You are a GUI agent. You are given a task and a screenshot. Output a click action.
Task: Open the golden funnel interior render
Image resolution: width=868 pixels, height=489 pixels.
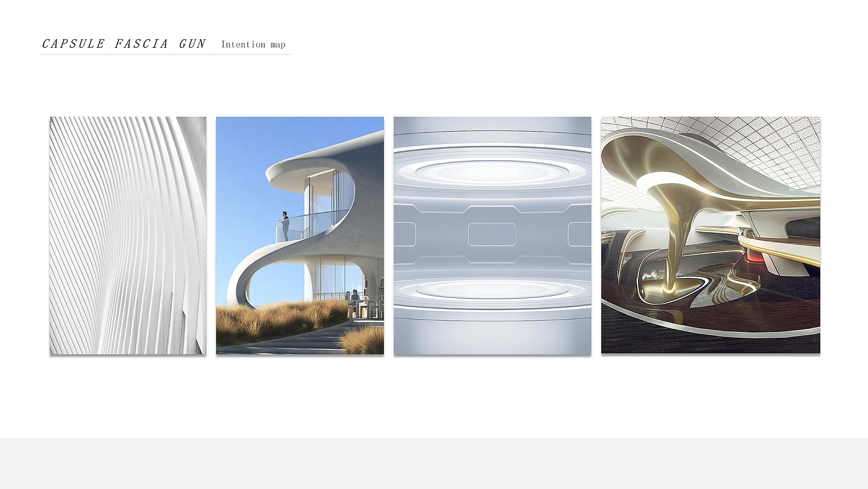coord(711,235)
